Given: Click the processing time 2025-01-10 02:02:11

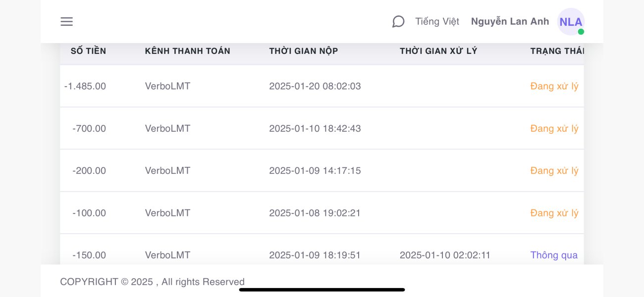Looking at the screenshot, I should [x=445, y=255].
